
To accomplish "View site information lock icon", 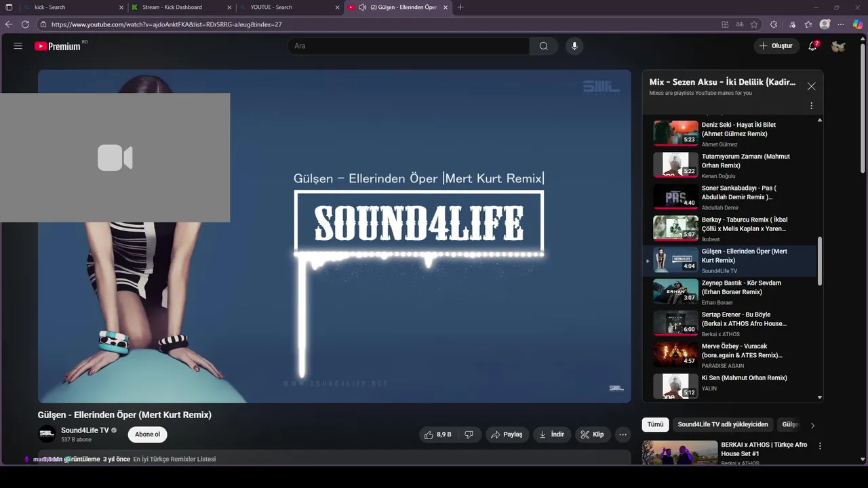I will [x=43, y=24].
